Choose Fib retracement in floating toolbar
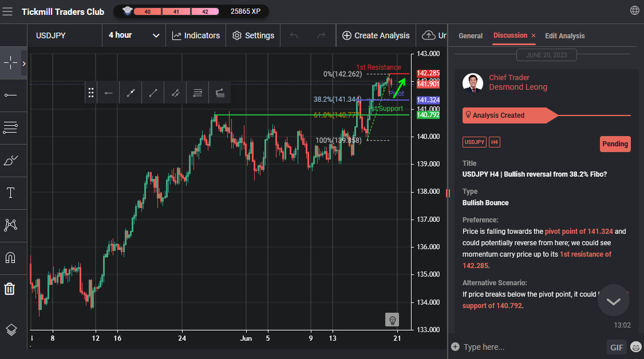Screen dimensions: 644x359 [x=197, y=93]
